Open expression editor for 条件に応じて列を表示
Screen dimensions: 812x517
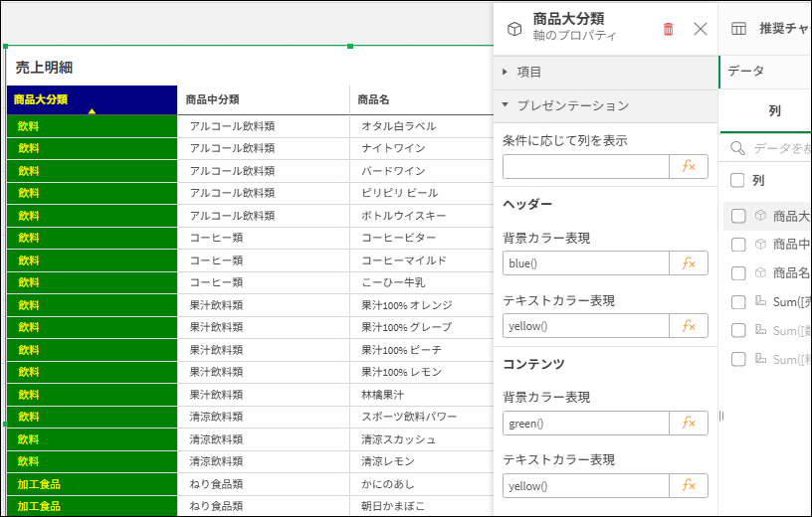point(689,167)
